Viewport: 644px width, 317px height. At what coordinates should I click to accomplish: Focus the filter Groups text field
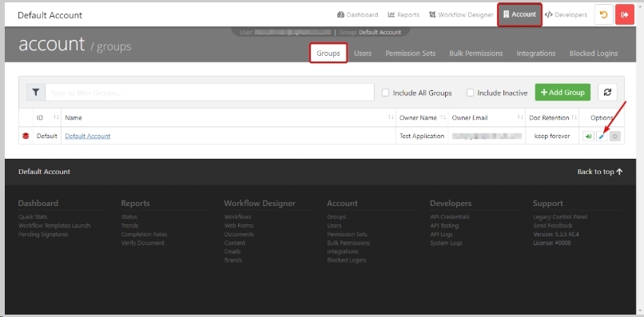[x=209, y=93]
